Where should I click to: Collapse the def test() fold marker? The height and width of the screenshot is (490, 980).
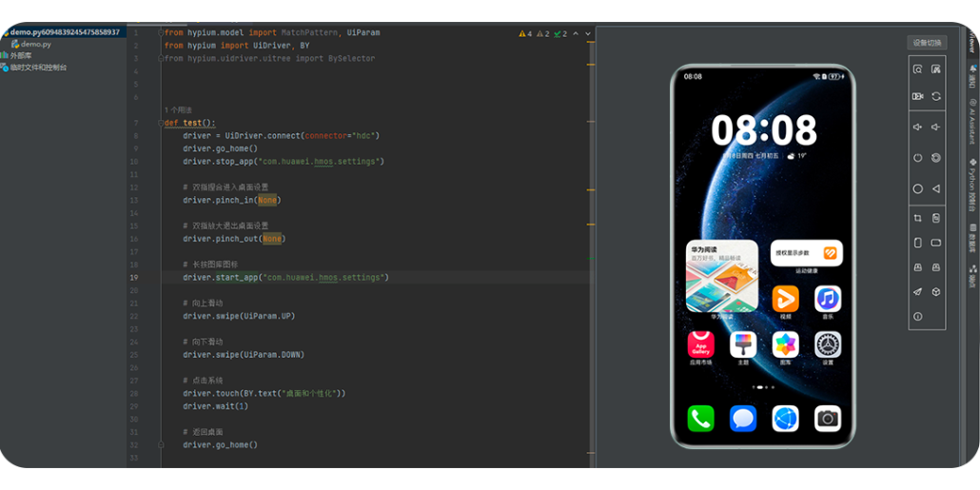tap(160, 123)
